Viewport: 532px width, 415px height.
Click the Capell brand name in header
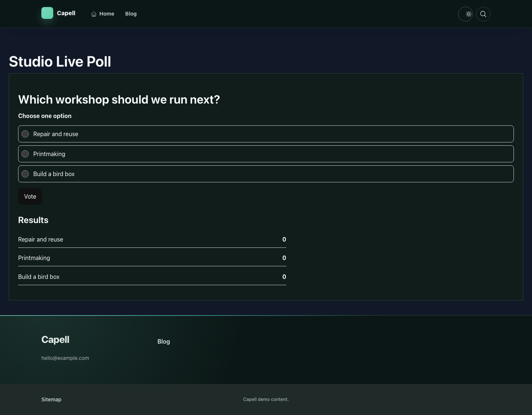[x=66, y=13]
